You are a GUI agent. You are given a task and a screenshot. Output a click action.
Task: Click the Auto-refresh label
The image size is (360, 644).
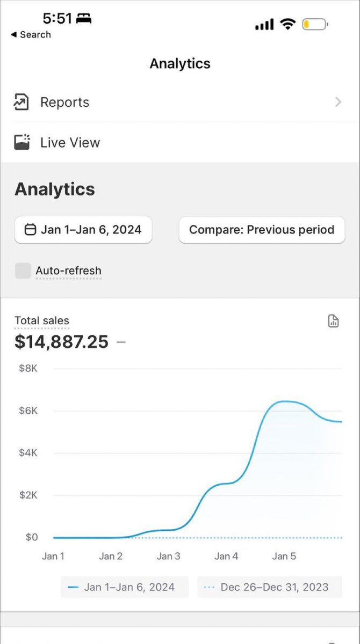coord(68,270)
